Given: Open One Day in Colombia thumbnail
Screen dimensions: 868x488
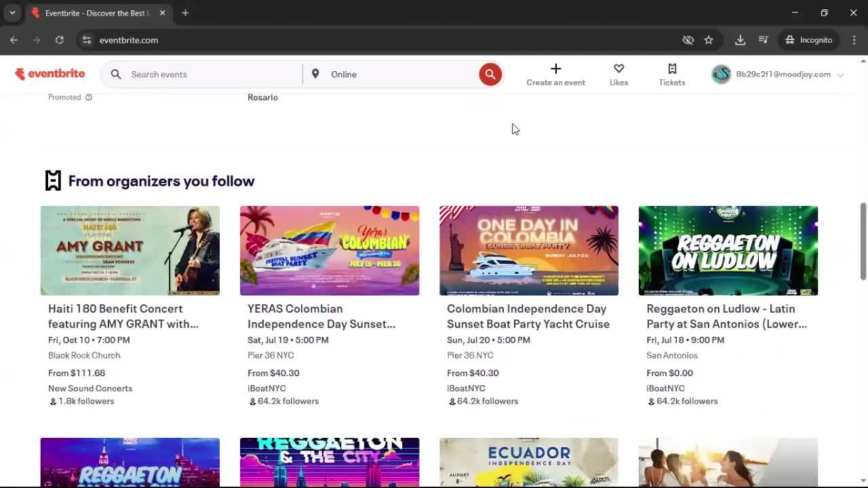Looking at the screenshot, I should pos(529,251).
